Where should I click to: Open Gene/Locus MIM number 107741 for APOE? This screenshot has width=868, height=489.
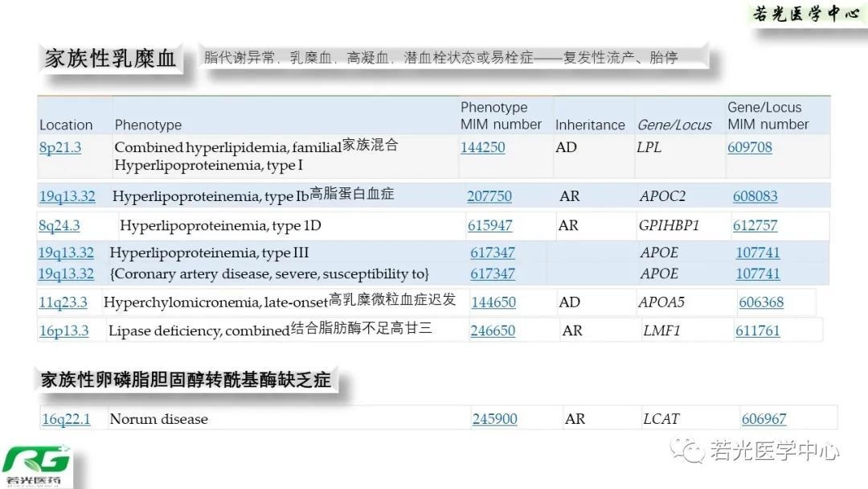coord(758,252)
